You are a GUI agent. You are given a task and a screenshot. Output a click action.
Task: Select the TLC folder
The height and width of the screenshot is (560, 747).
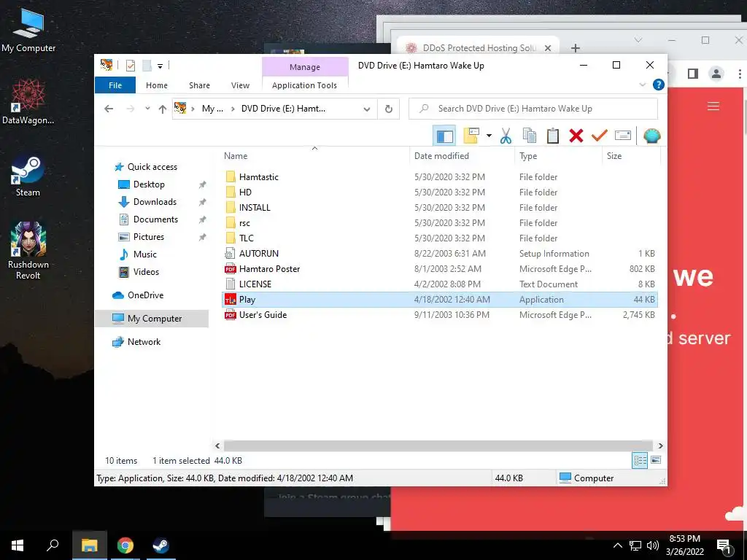click(x=440, y=238)
